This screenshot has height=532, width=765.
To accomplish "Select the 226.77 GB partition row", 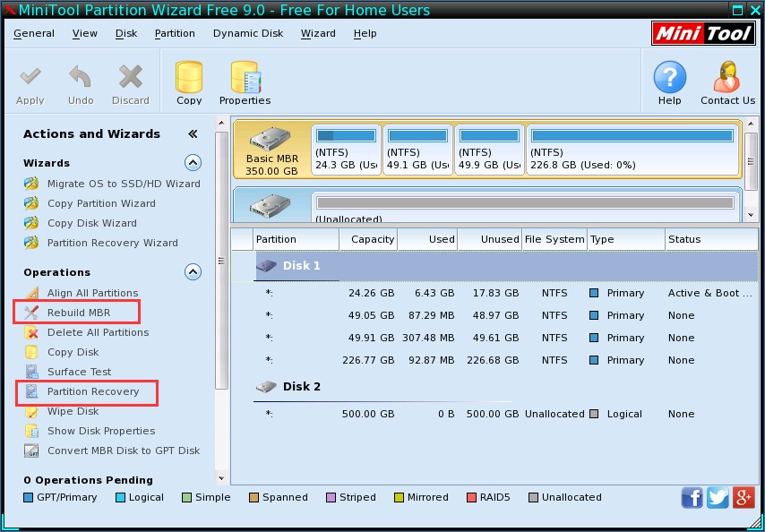I will pos(494,360).
